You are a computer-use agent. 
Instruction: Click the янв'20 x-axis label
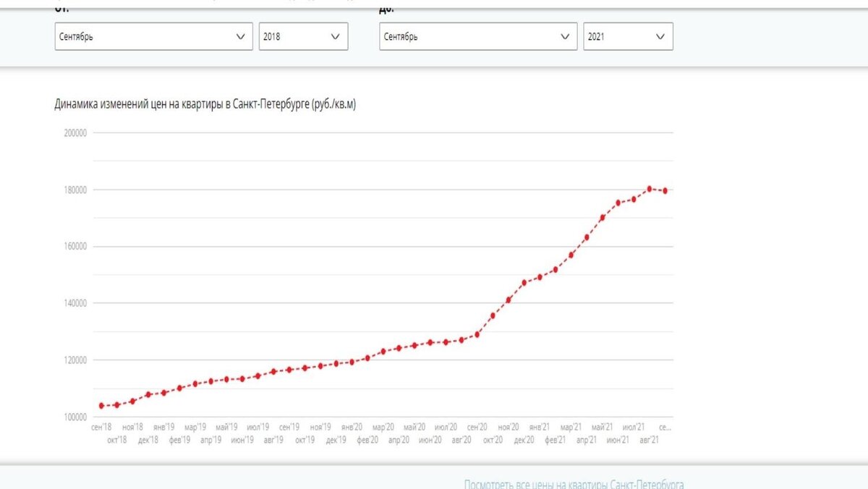pyautogui.click(x=352, y=428)
